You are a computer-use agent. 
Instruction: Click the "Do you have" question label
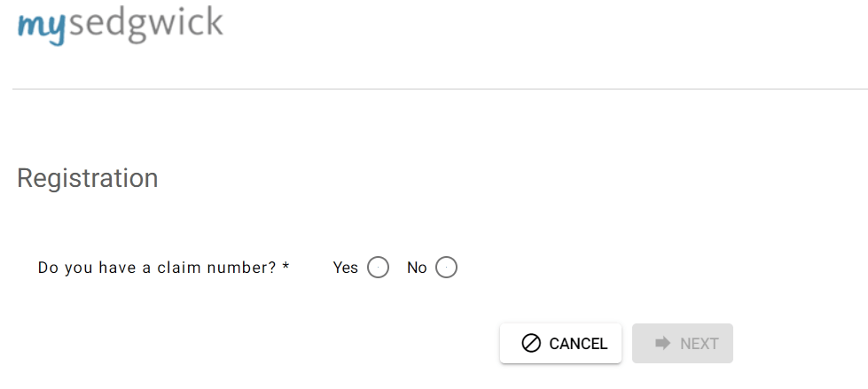(x=164, y=268)
